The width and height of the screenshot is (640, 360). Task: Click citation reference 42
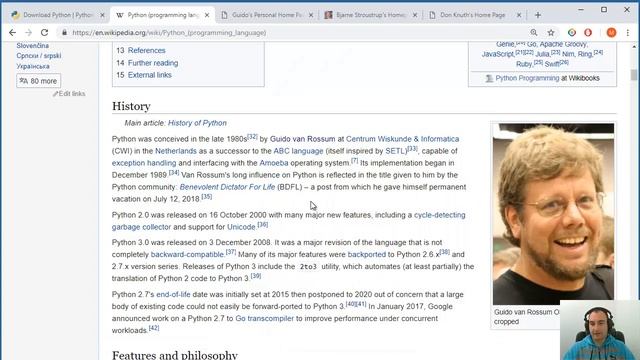click(x=154, y=328)
